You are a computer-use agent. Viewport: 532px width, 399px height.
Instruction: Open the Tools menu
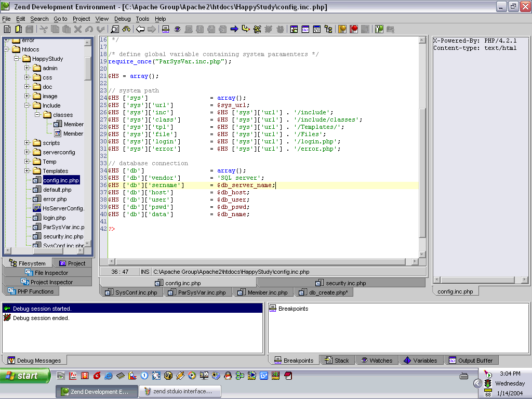(x=142, y=19)
